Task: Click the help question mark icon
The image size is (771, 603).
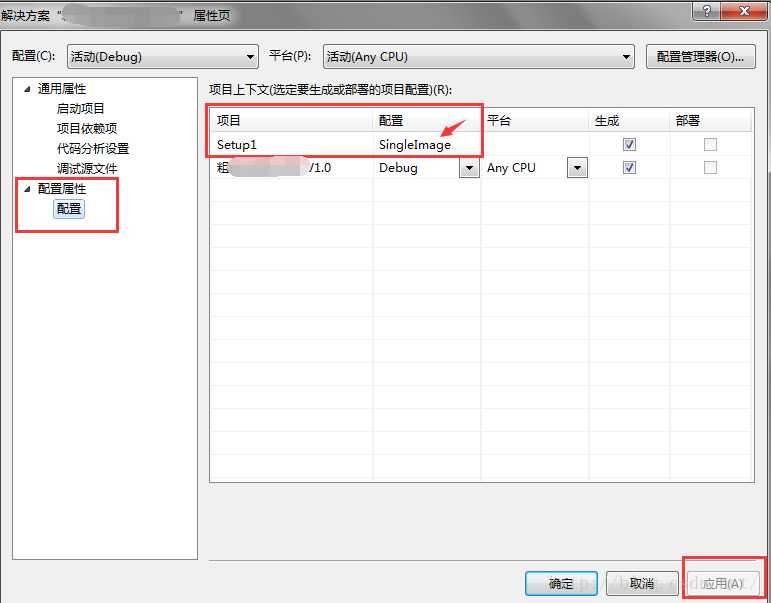Action: pyautogui.click(x=707, y=10)
